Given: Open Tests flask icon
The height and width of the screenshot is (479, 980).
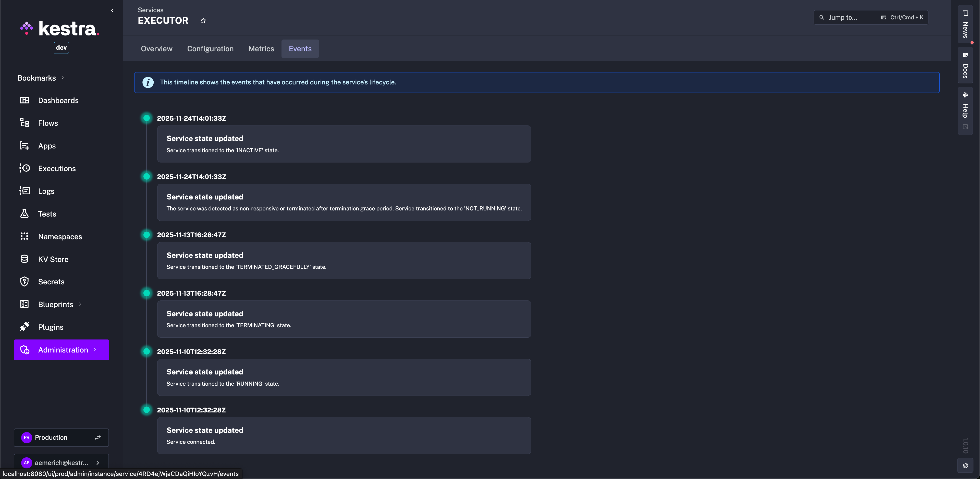Looking at the screenshot, I should (24, 214).
